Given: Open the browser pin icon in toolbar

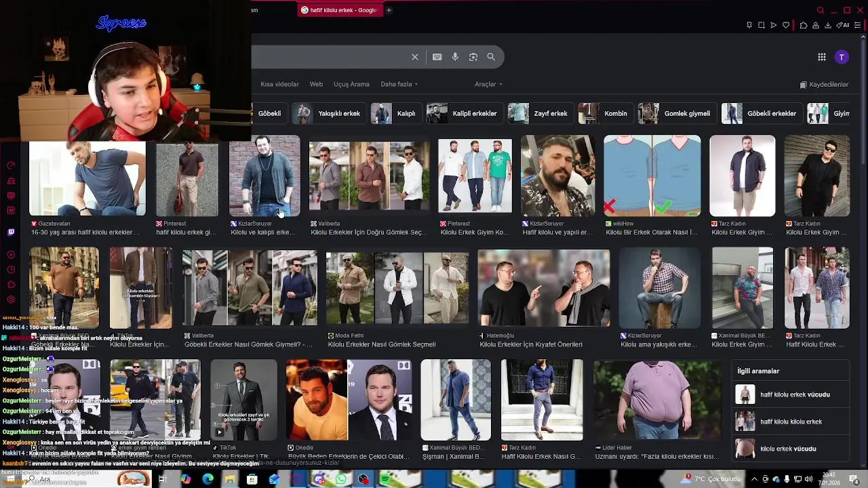Looking at the screenshot, I should click(x=749, y=25).
